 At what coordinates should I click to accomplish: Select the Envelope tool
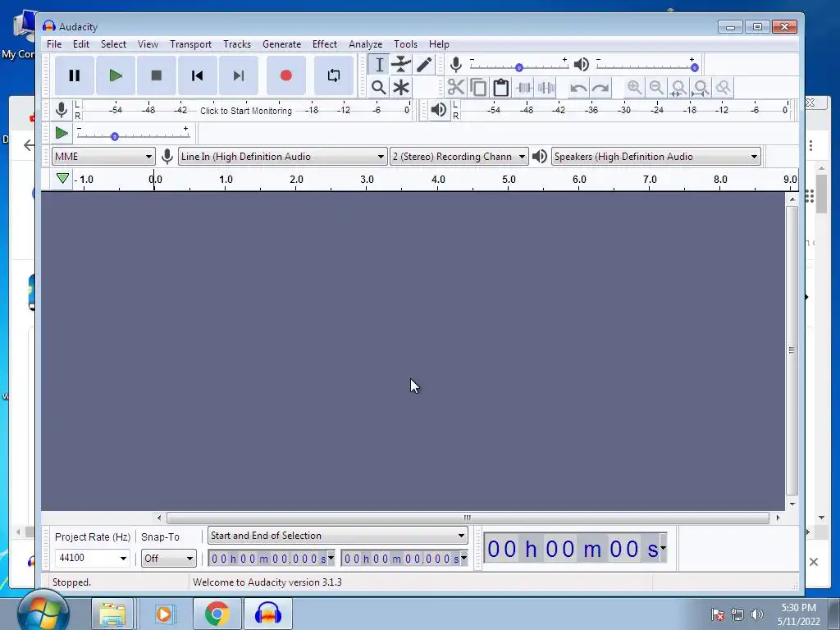pyautogui.click(x=400, y=66)
